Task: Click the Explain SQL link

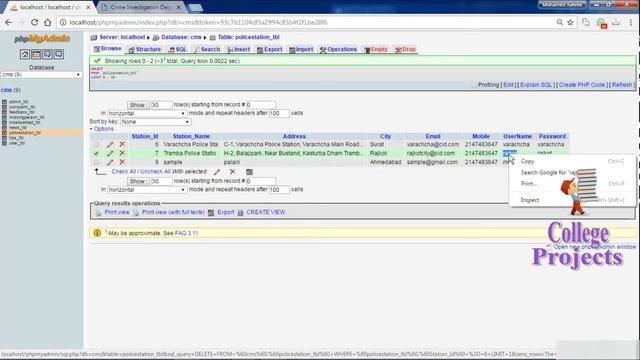Action: (536, 85)
